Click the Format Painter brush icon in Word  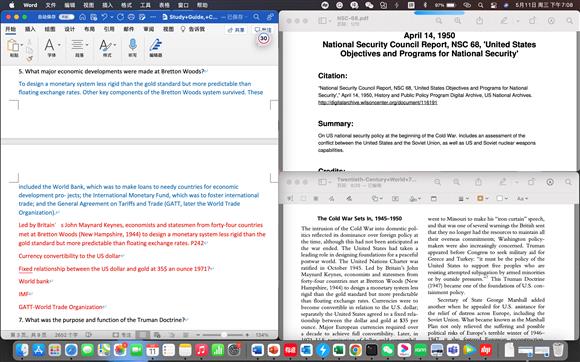pos(30,58)
